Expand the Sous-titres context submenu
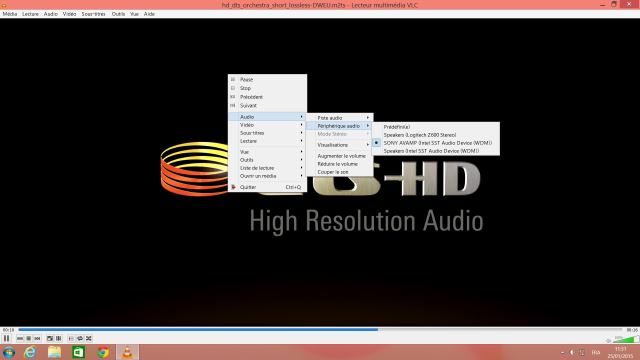Viewport: 640px width, 360px height. tap(267, 133)
